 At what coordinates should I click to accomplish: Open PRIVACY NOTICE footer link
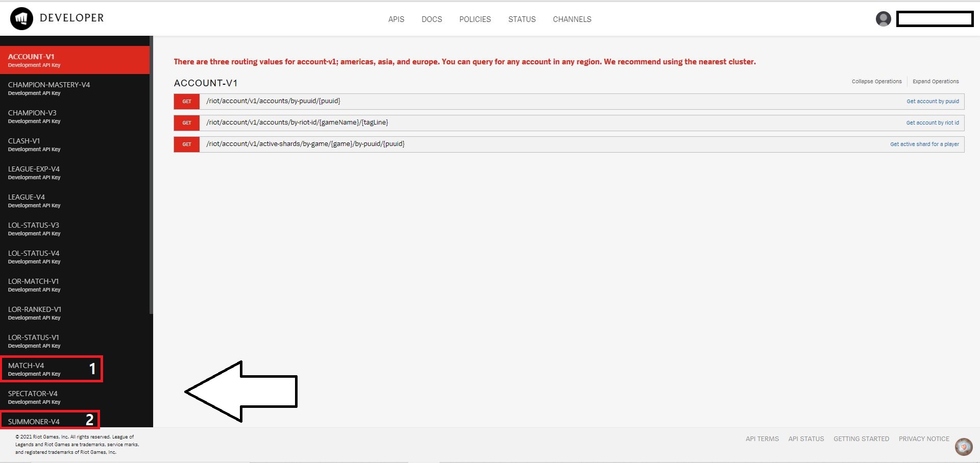pyautogui.click(x=924, y=439)
